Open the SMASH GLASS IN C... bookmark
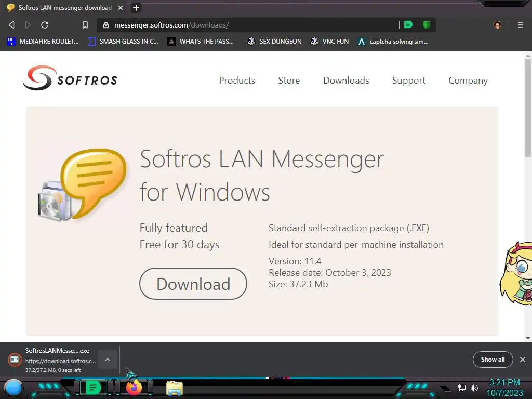 click(123, 42)
